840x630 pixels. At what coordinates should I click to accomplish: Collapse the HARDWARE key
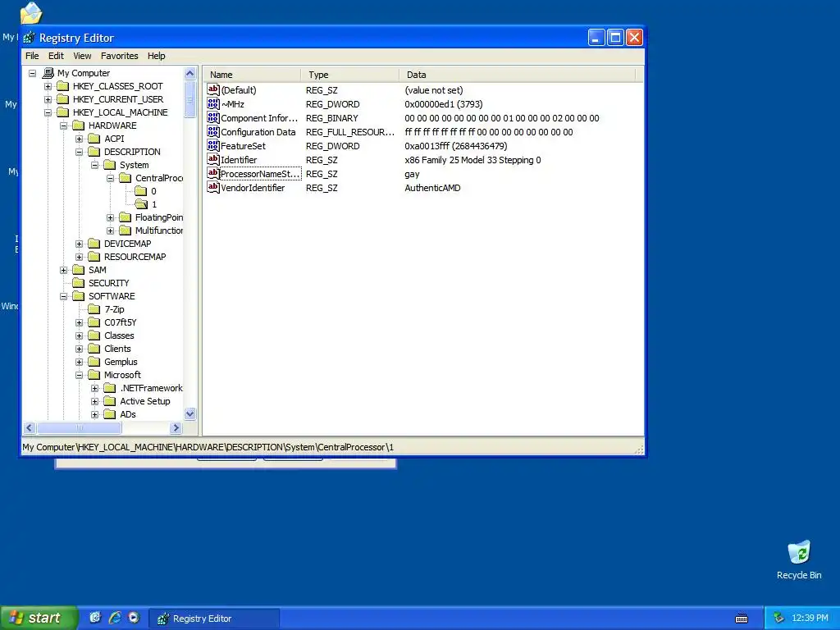coord(63,126)
